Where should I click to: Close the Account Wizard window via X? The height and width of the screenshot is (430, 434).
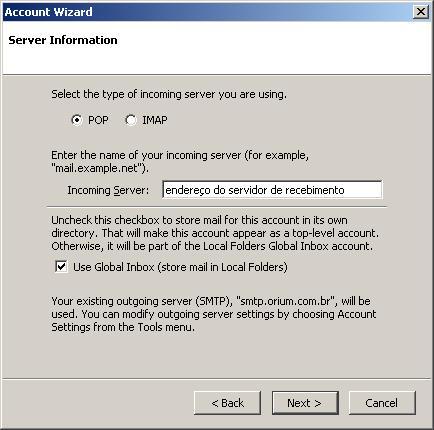(421, 12)
